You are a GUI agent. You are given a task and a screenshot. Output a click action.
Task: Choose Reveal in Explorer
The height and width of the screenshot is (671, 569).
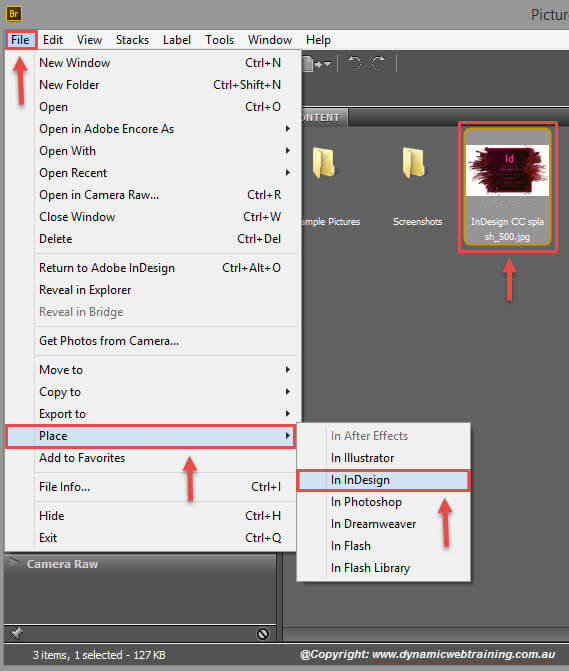[151, 290]
